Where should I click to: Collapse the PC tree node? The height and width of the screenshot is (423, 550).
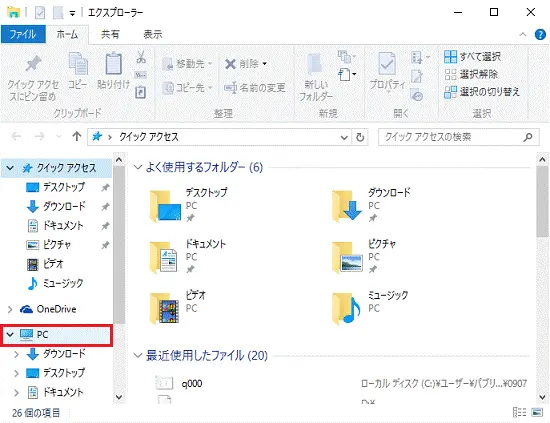click(10, 335)
